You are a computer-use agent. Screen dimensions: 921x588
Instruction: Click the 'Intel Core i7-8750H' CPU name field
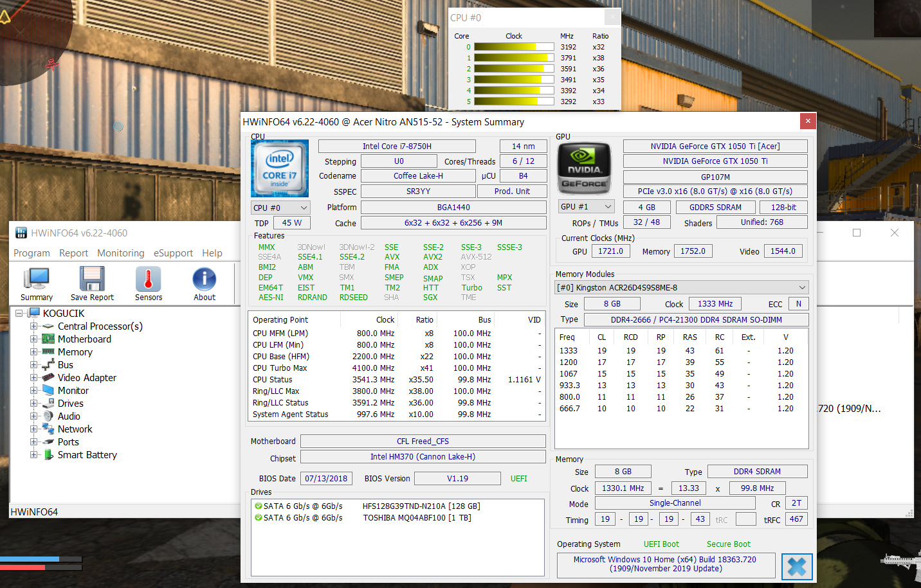click(397, 147)
